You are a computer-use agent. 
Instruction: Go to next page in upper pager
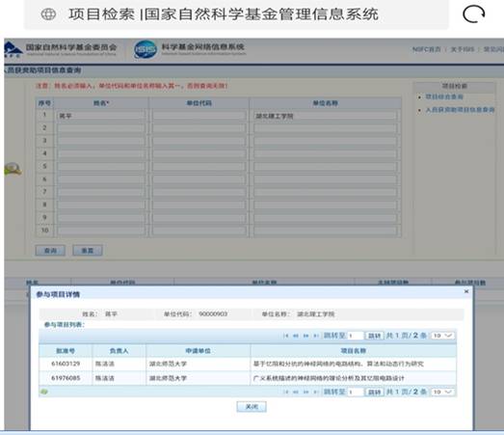click(305, 336)
